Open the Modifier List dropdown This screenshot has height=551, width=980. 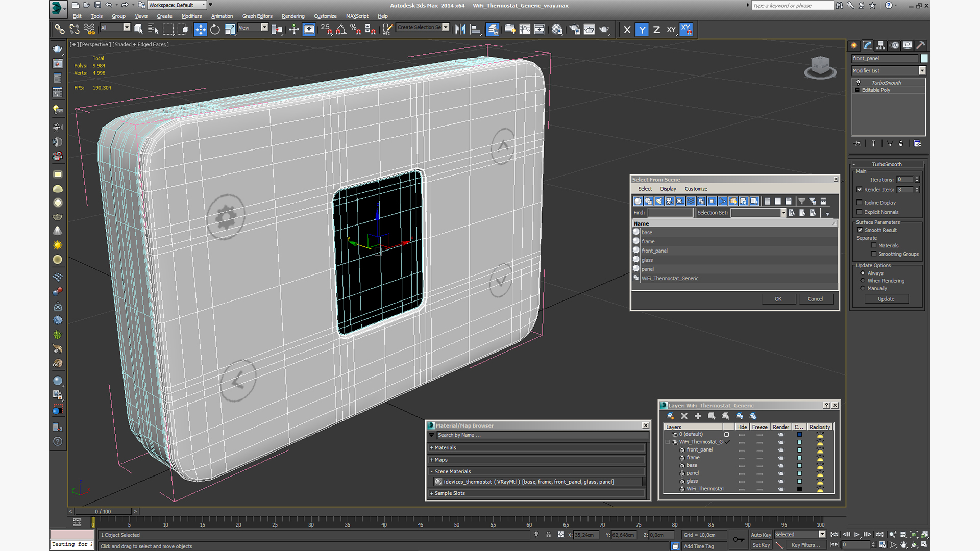[x=922, y=71]
